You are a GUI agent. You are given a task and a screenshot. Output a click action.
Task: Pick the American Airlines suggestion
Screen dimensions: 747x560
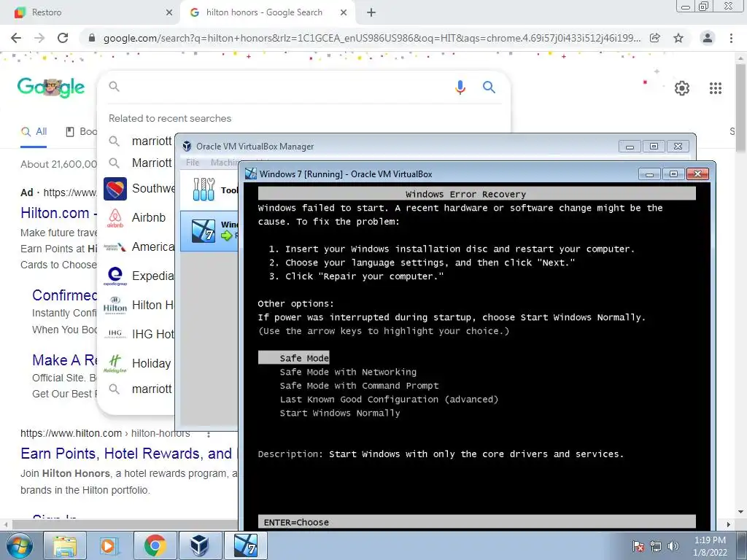pos(139,246)
